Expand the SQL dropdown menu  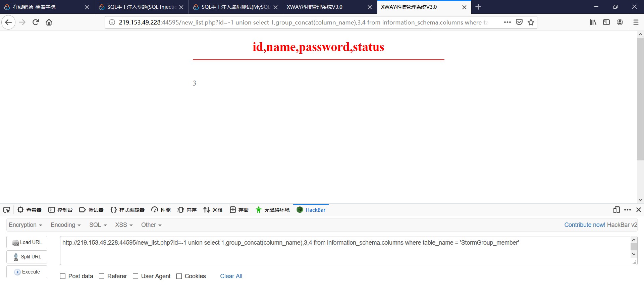(98, 225)
